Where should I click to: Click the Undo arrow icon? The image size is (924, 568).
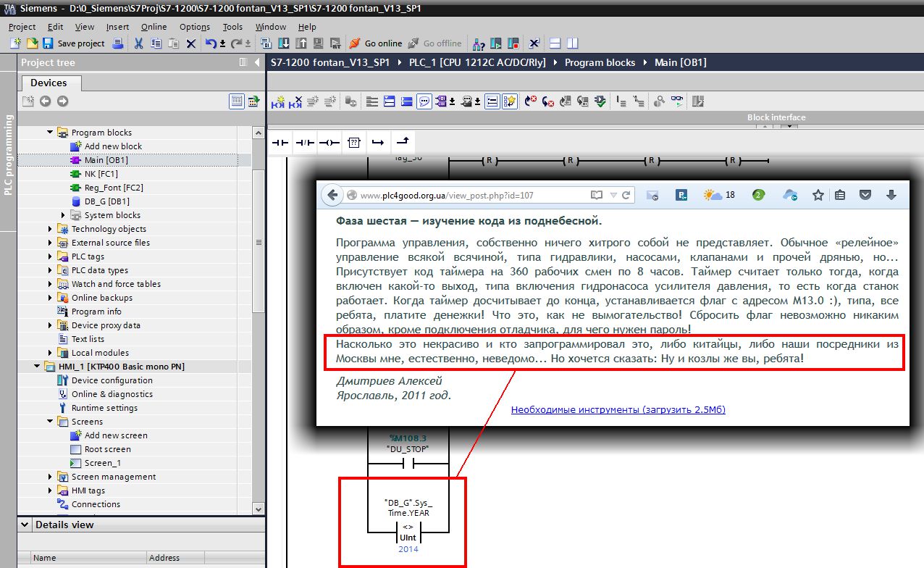(x=210, y=43)
